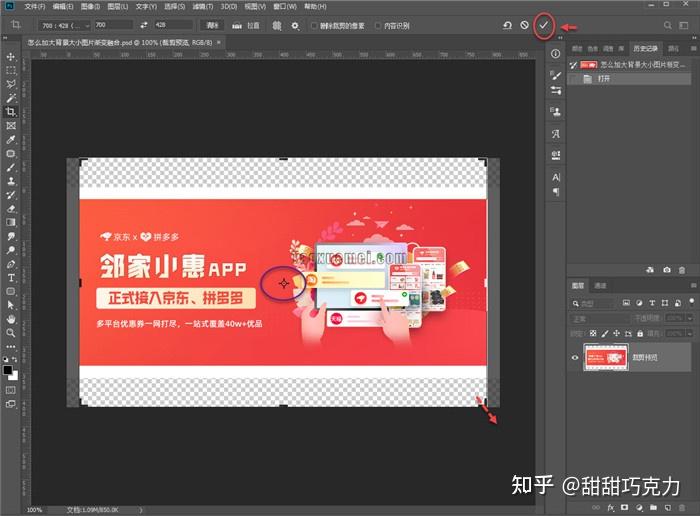Create new snapshot camera icon in History

click(x=667, y=270)
